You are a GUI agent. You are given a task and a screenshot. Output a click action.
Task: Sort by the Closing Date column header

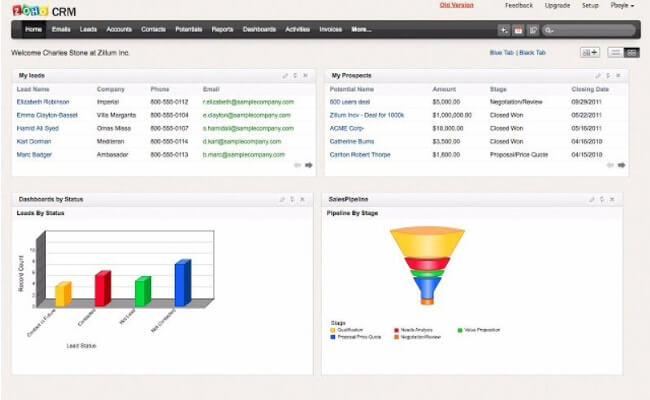coord(590,90)
